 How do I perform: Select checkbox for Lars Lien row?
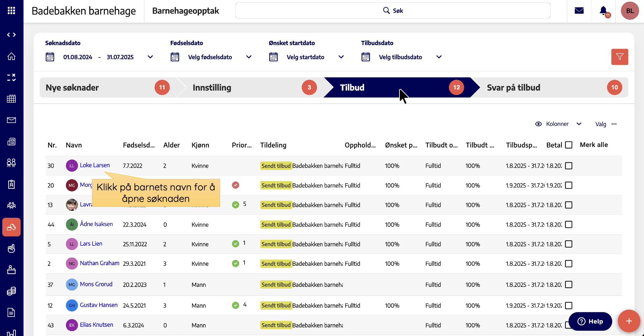[569, 244]
